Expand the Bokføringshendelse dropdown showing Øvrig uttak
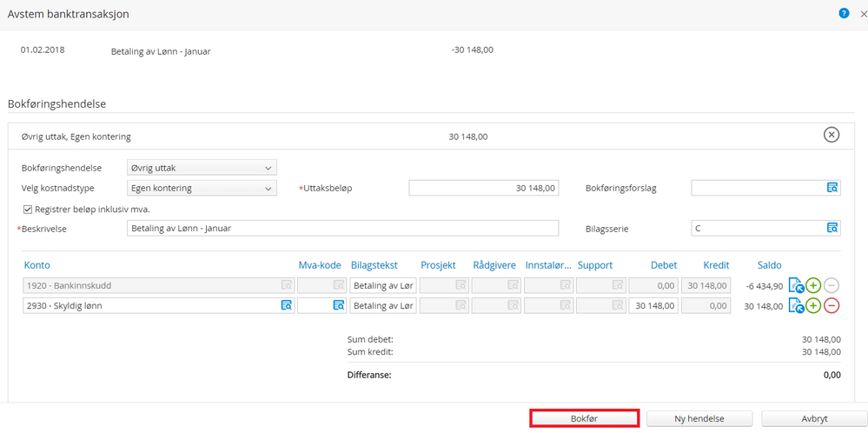The height and width of the screenshot is (433, 868). point(202,167)
